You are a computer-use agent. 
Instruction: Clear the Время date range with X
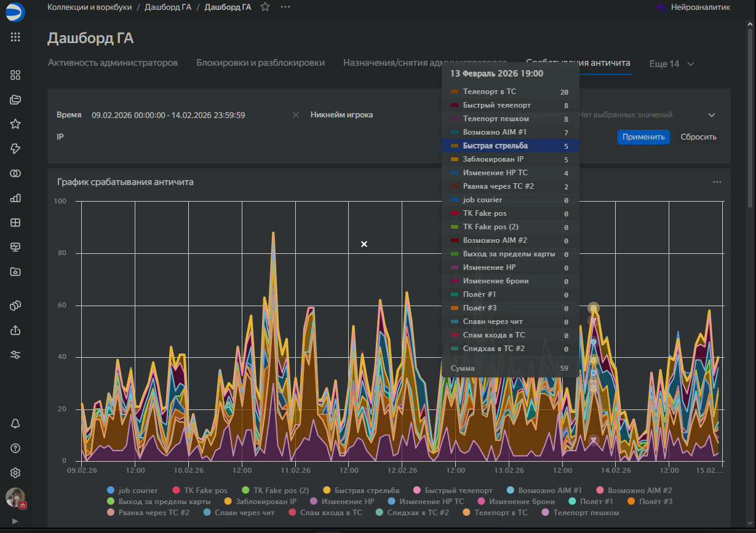point(295,115)
